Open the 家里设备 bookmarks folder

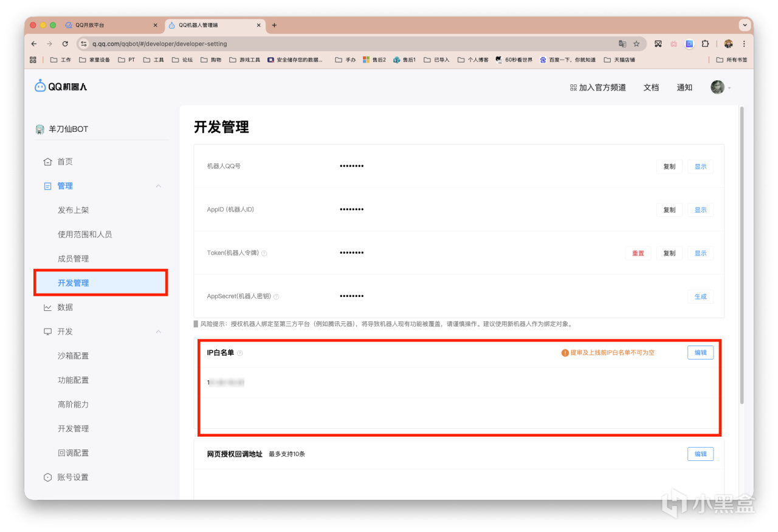click(95, 60)
